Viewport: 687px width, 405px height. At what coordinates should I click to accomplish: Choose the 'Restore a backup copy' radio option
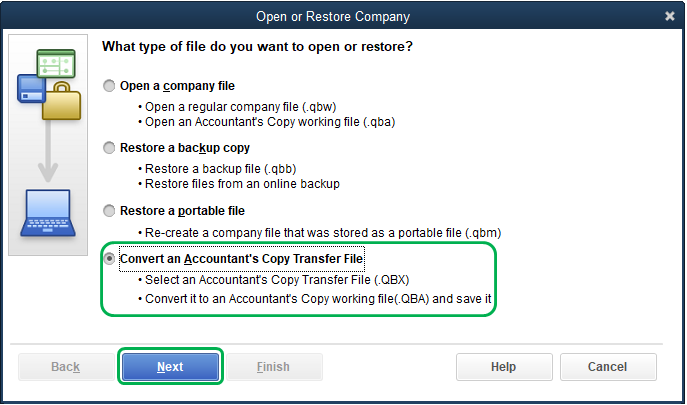coord(110,148)
